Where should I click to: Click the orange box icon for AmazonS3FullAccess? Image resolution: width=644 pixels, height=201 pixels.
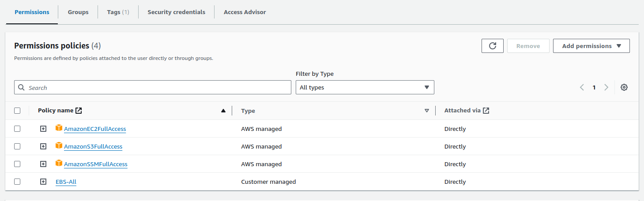click(x=59, y=146)
